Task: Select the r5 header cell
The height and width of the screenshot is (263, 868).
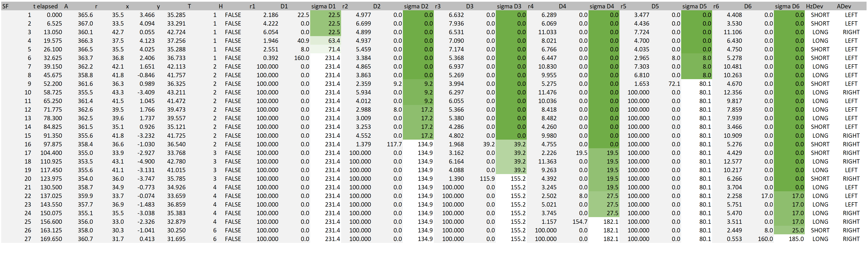Action: tap(623, 6)
